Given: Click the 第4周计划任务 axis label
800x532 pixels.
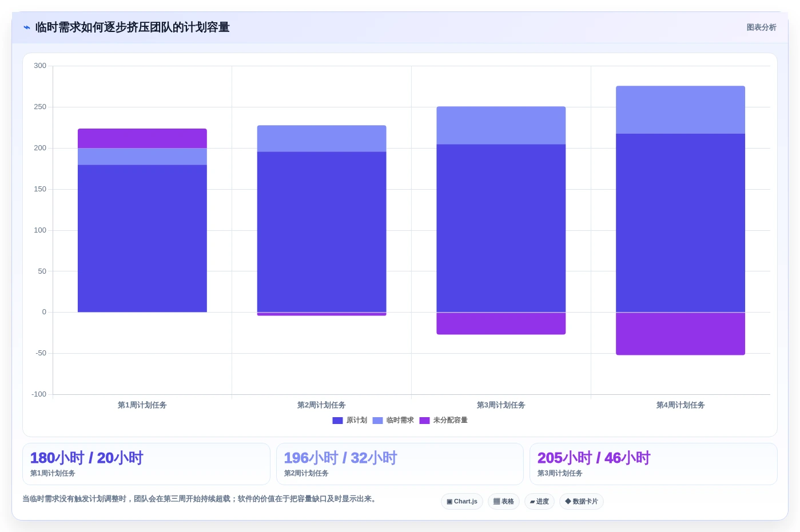Looking at the screenshot, I should 680,405.
